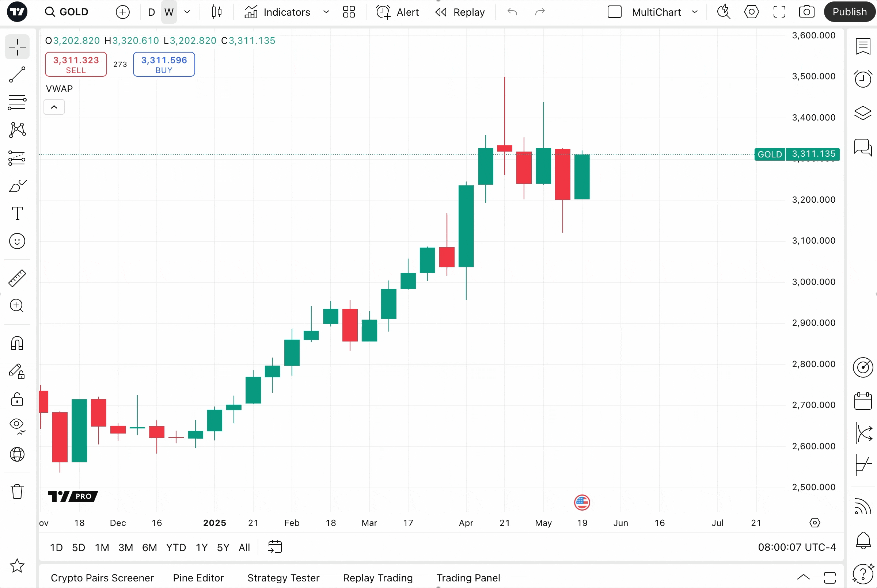Toggle magnet mode on

coord(17,343)
